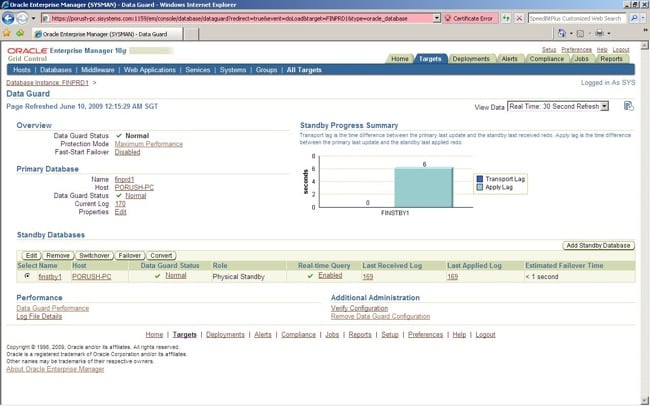This screenshot has width=650, height=406.
Task: Click the browser address URL field
Action: (237, 18)
